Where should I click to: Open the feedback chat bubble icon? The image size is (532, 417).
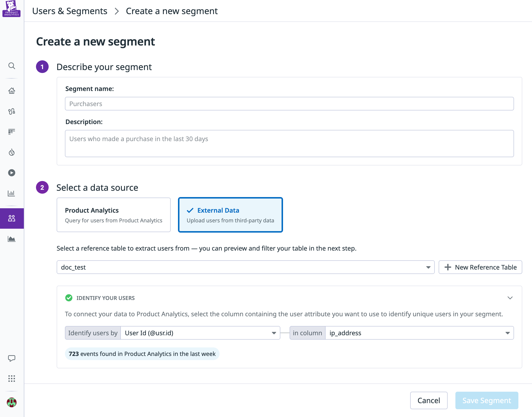click(11, 358)
